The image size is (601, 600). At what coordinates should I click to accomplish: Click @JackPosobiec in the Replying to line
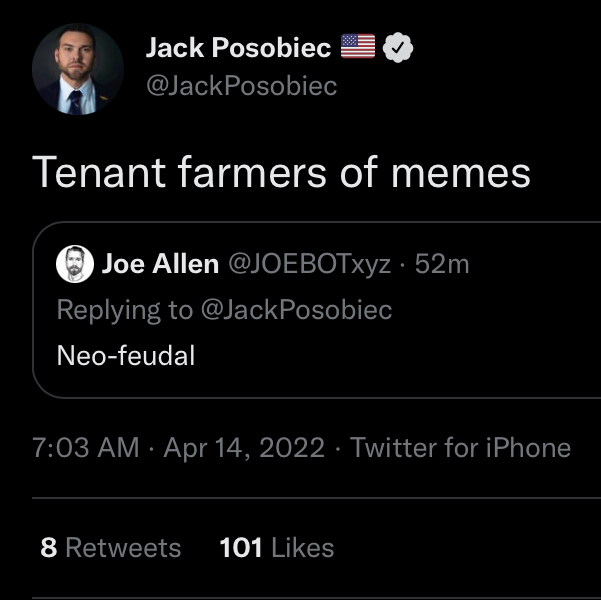click(296, 309)
